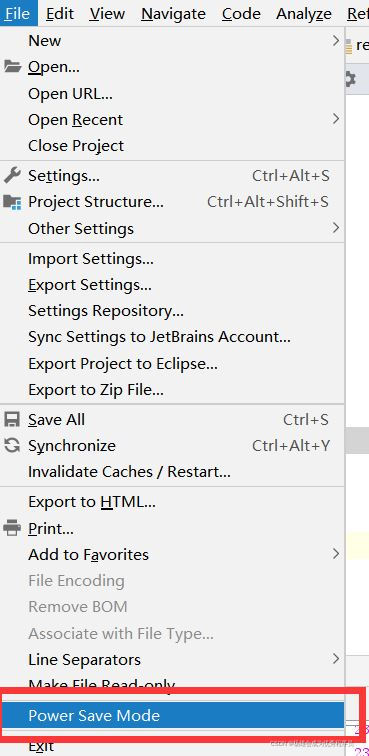Screen dimensions: 369x756
Task: Click the printer icon beside Print...
Action: 12,528
